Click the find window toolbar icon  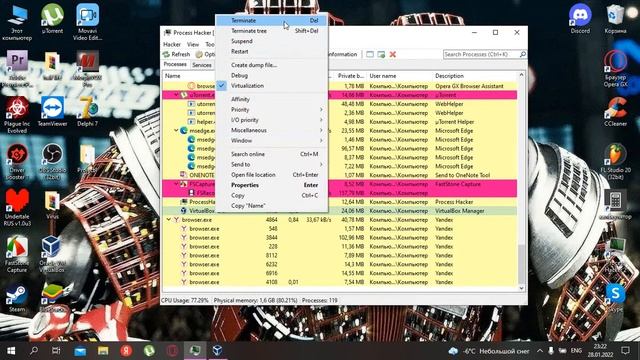point(370,54)
